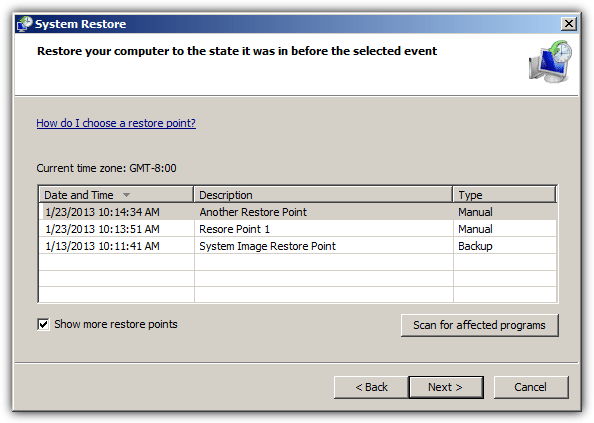Click Show more restore points label text
The width and height of the screenshot is (594, 423).
(116, 324)
